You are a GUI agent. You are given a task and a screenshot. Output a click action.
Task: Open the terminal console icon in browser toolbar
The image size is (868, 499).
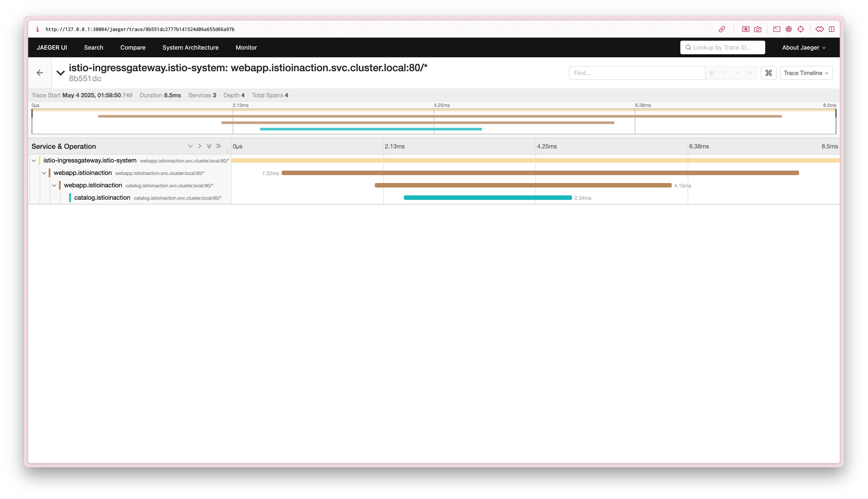point(777,29)
